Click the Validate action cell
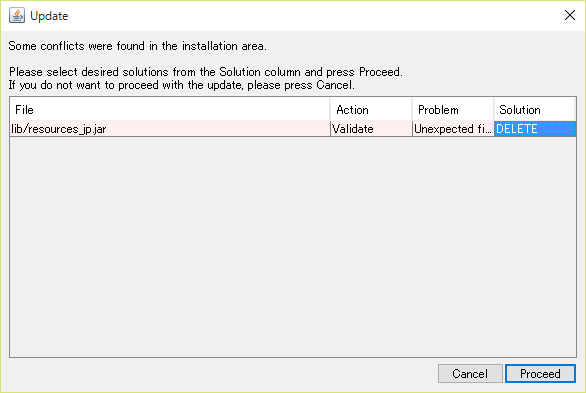The width and height of the screenshot is (586, 393). tap(371, 129)
